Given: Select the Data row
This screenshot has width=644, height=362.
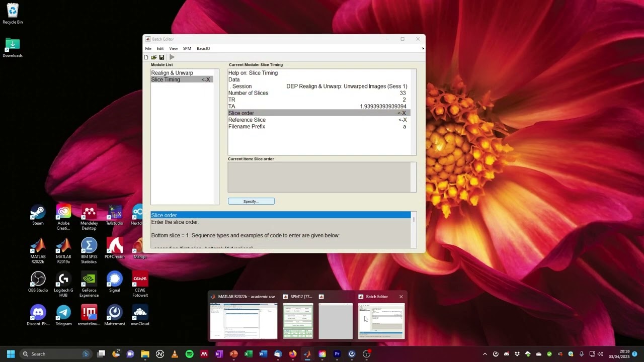Looking at the screenshot, I should [318, 79].
